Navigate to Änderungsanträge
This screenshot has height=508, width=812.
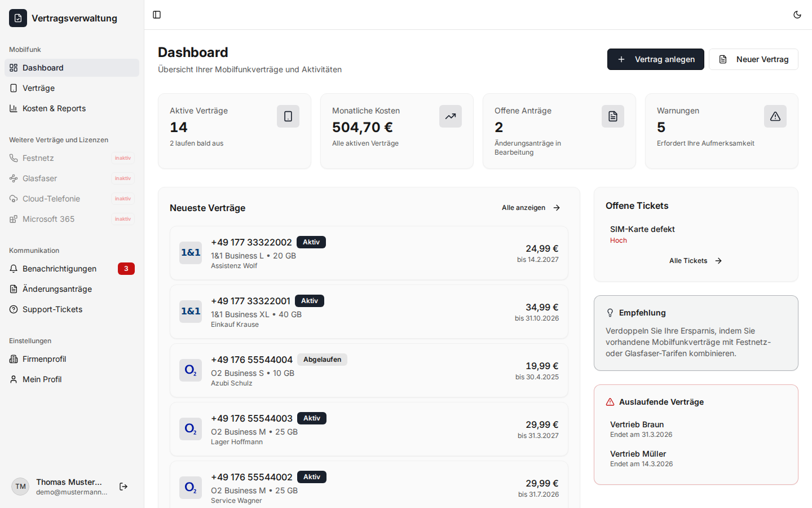[x=72, y=289]
